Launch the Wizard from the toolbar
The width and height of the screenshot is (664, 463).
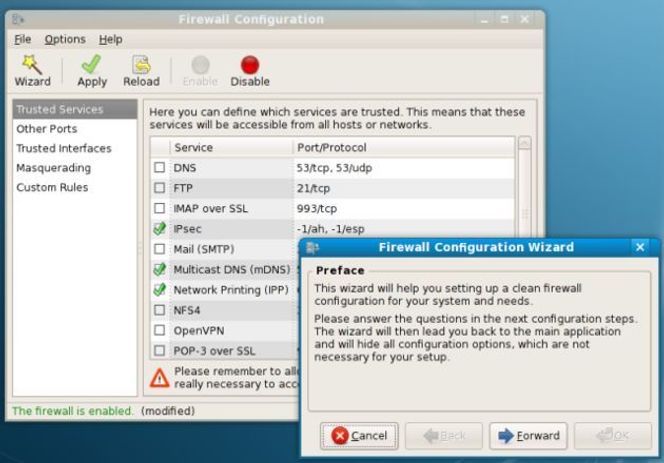33,71
